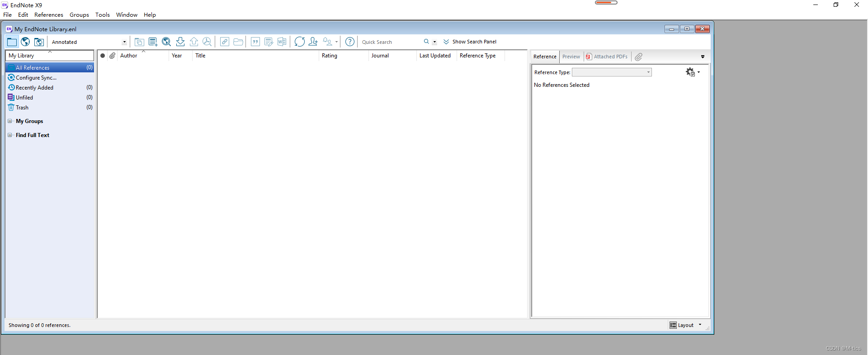Click the Online Search globe magnifier icon
Screen dimensions: 868x355
[166, 42]
